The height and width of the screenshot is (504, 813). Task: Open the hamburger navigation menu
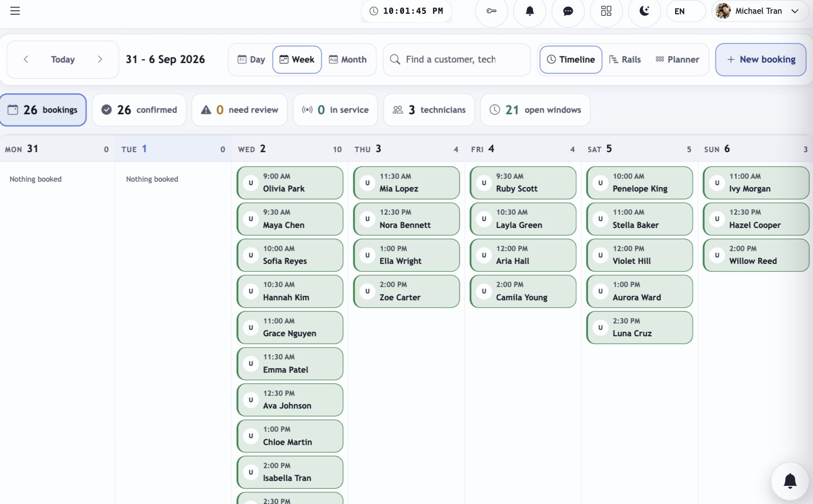[15, 11]
